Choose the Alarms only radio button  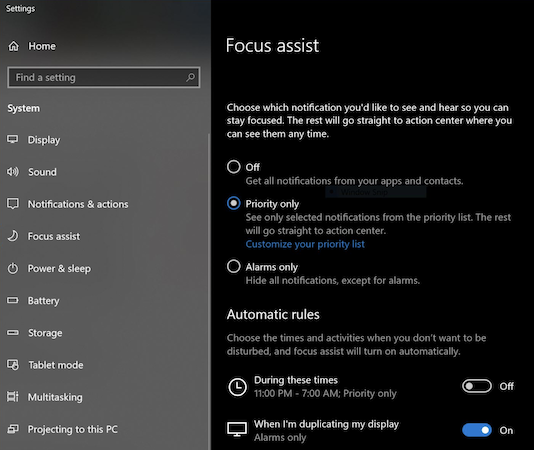pyautogui.click(x=234, y=266)
